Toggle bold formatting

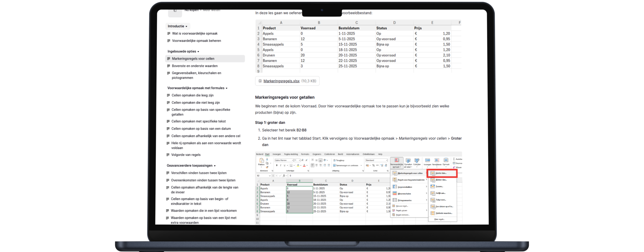pos(277,165)
